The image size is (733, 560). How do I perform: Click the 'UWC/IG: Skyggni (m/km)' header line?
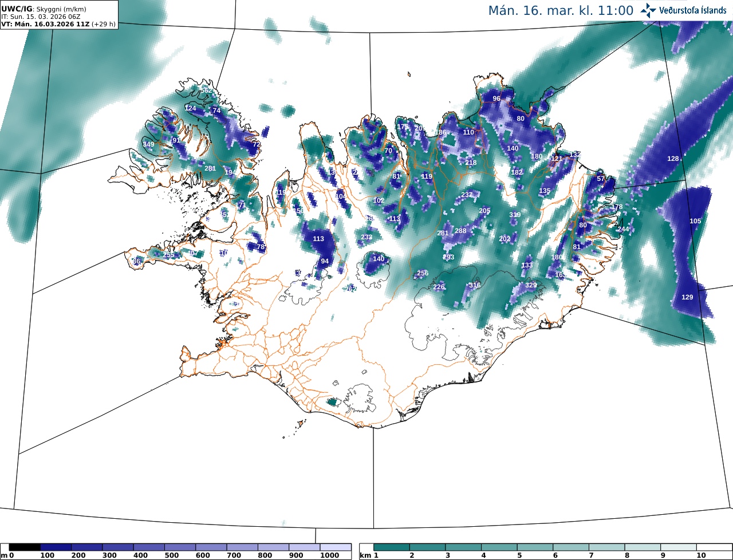43,10
